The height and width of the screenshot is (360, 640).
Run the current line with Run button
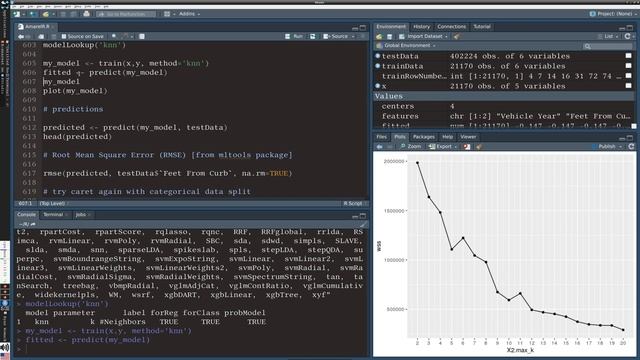click(x=294, y=36)
